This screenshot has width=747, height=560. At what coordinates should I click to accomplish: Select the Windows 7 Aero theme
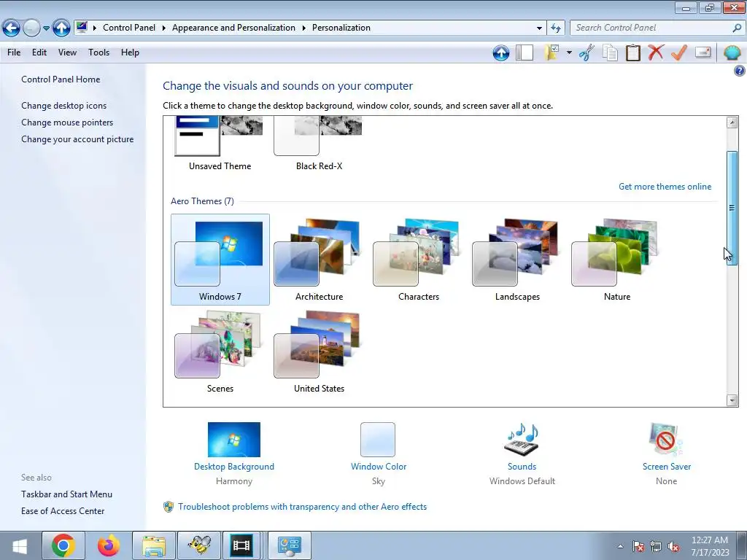[220, 260]
